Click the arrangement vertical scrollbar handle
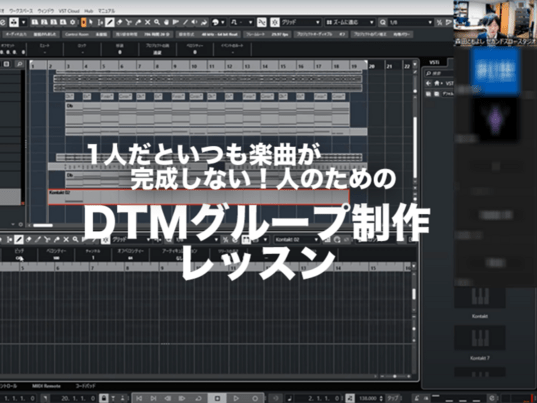The width and height of the screenshot is (537, 403). (415, 147)
